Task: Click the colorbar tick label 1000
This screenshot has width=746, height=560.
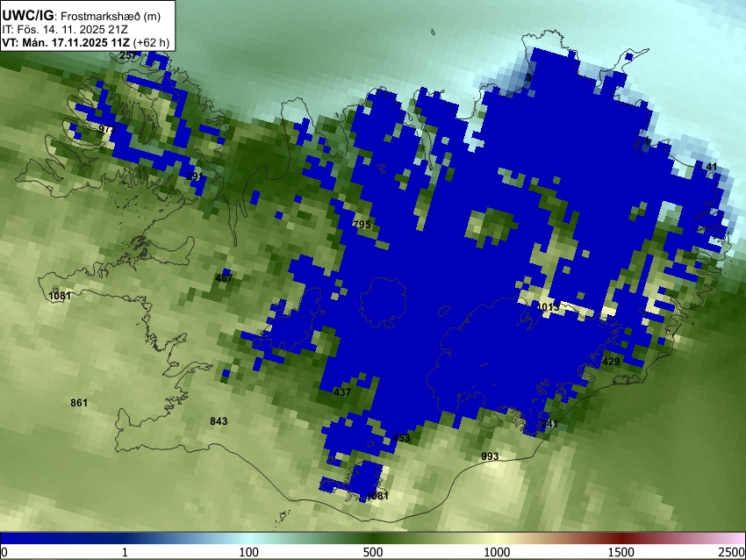Action: pyautogui.click(x=497, y=552)
